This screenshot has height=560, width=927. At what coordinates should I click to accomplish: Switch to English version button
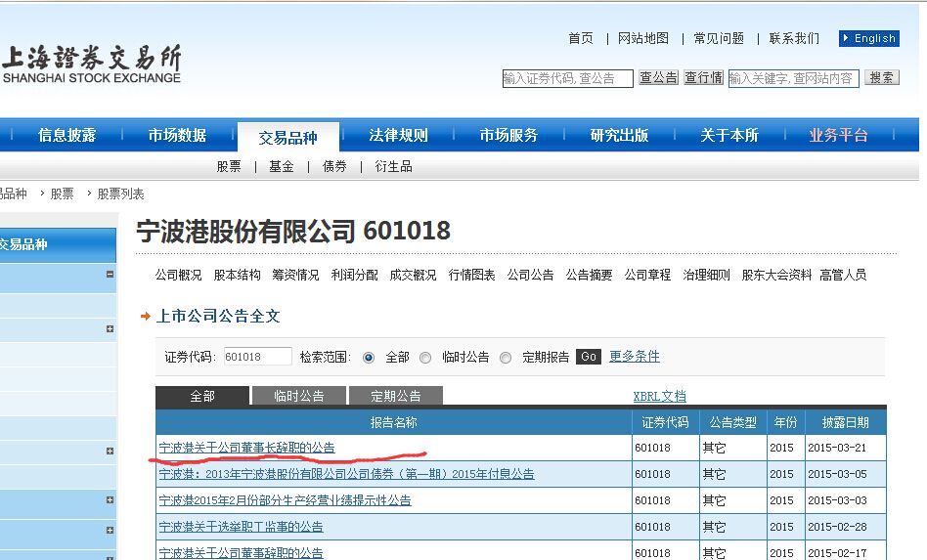[x=869, y=38]
